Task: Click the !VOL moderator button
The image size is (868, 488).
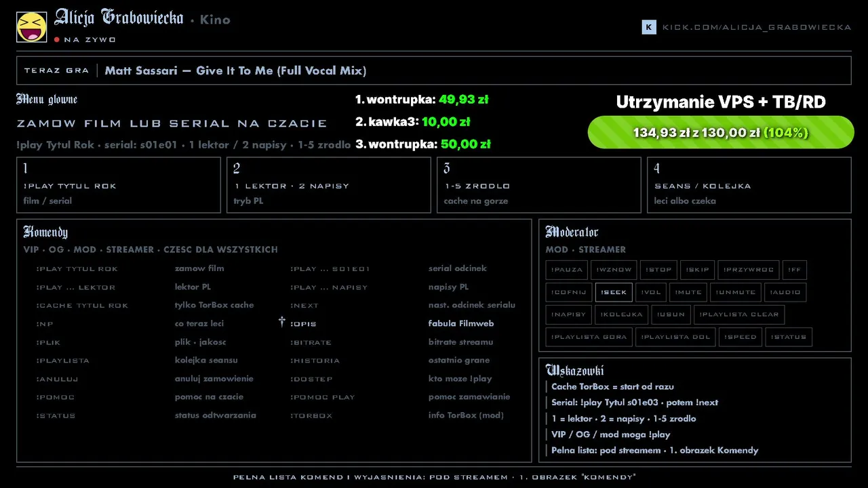Action: pos(651,292)
